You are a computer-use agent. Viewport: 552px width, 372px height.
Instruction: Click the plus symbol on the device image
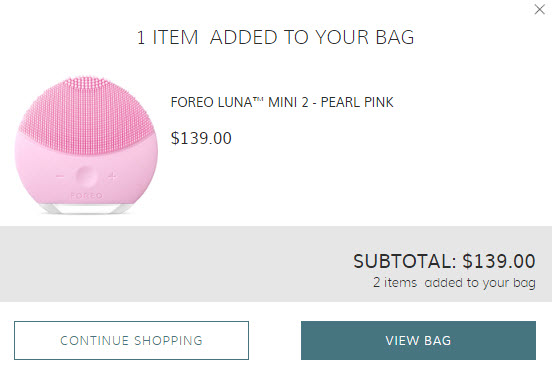pyautogui.click(x=112, y=176)
